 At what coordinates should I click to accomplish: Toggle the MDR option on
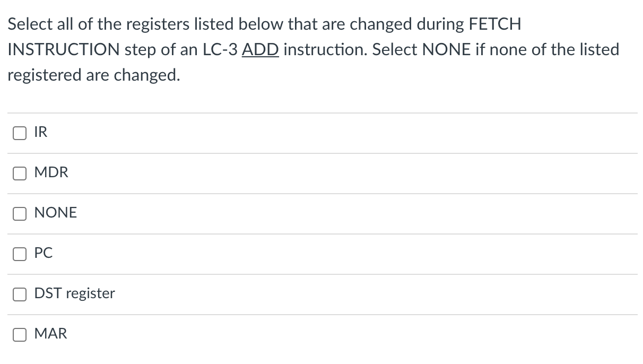(x=19, y=174)
